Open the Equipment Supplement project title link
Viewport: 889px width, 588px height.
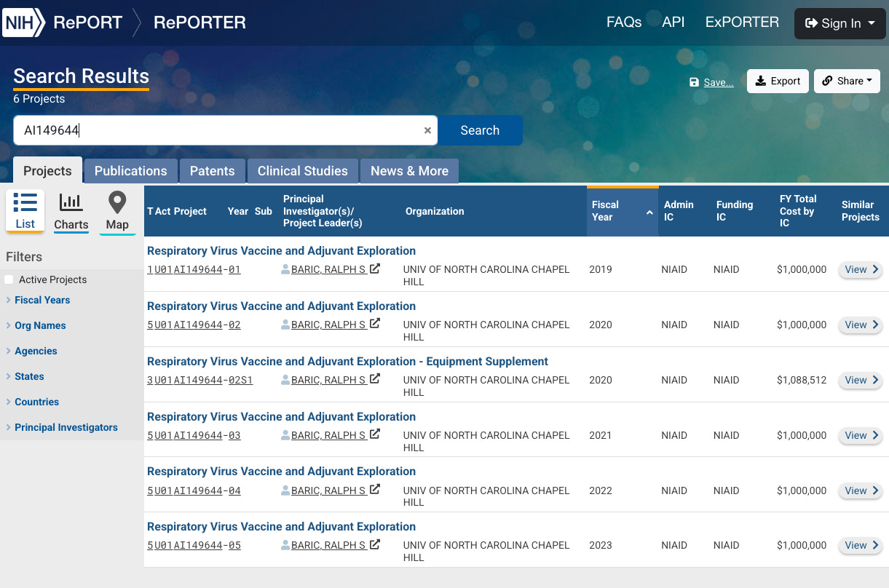pos(347,361)
